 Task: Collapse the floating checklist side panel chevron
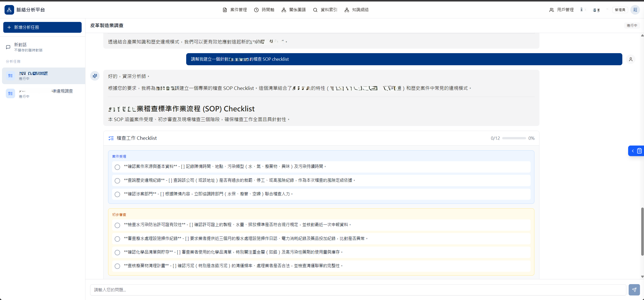633,151
